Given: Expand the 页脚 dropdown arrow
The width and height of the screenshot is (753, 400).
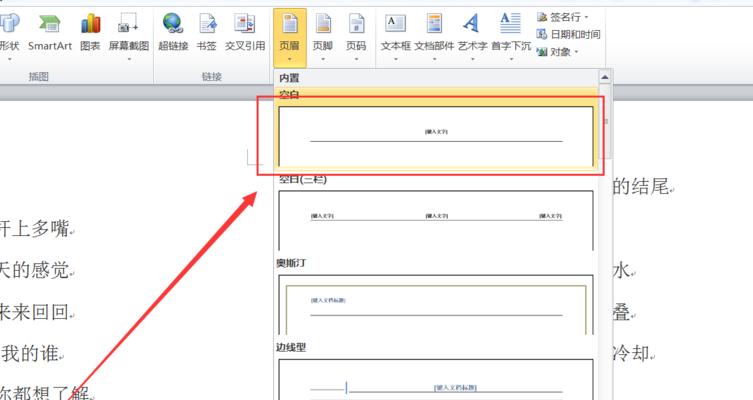Looking at the screenshot, I should (x=323, y=60).
